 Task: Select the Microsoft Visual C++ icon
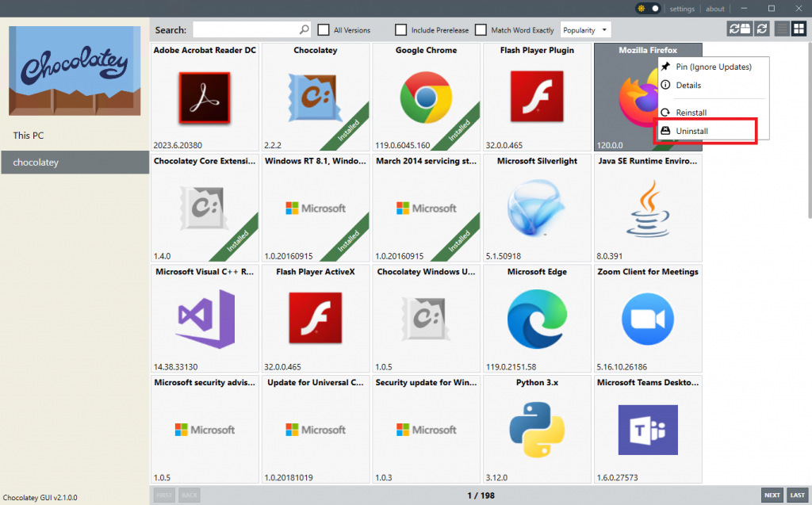[205, 319]
